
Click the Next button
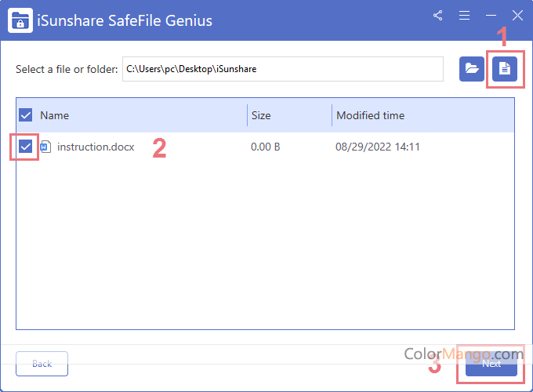click(491, 364)
